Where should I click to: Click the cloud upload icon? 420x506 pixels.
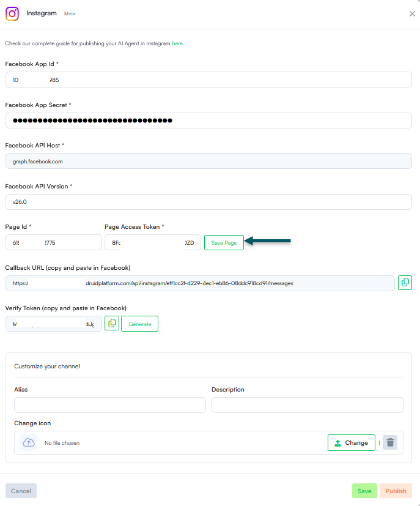click(29, 442)
